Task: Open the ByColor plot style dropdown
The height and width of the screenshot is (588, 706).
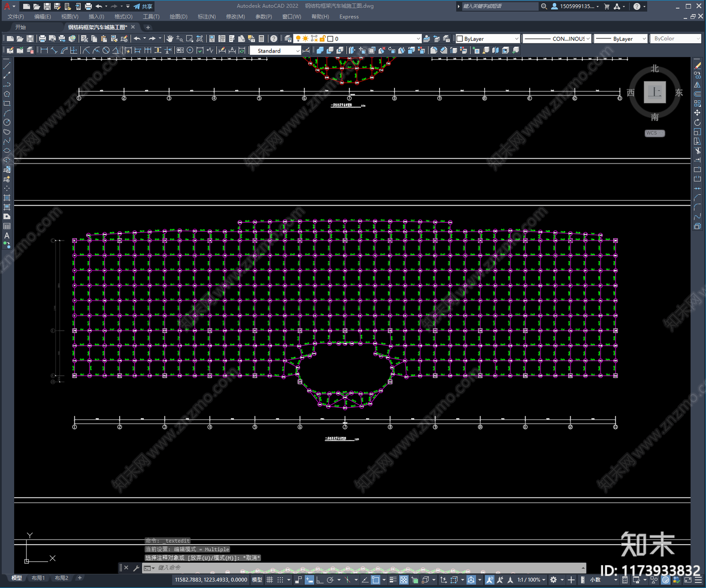Action: pos(676,39)
